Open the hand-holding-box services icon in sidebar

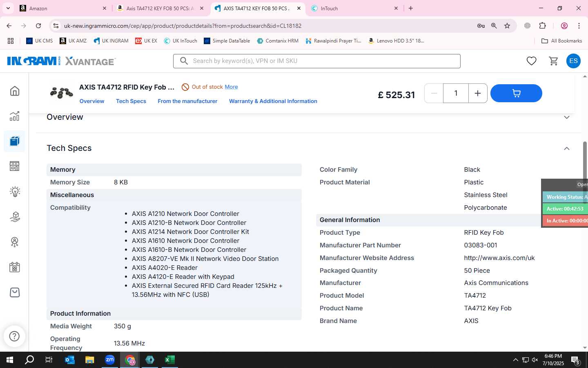[x=15, y=217]
